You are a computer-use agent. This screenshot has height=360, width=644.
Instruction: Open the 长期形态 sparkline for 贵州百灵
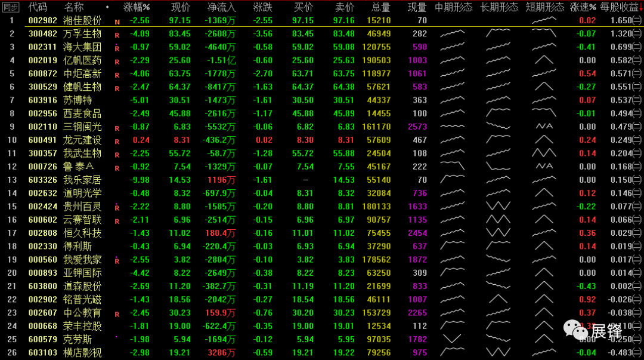tap(498, 206)
